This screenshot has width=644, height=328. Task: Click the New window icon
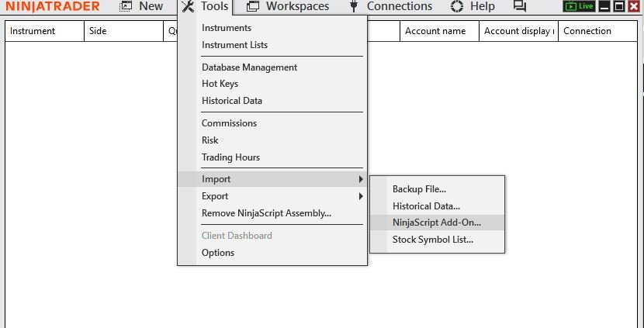[x=125, y=6]
